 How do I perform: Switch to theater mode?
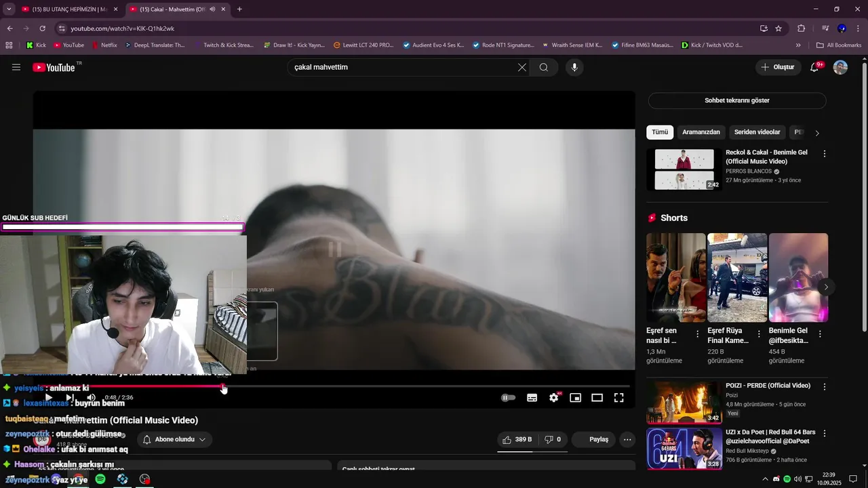tap(597, 398)
